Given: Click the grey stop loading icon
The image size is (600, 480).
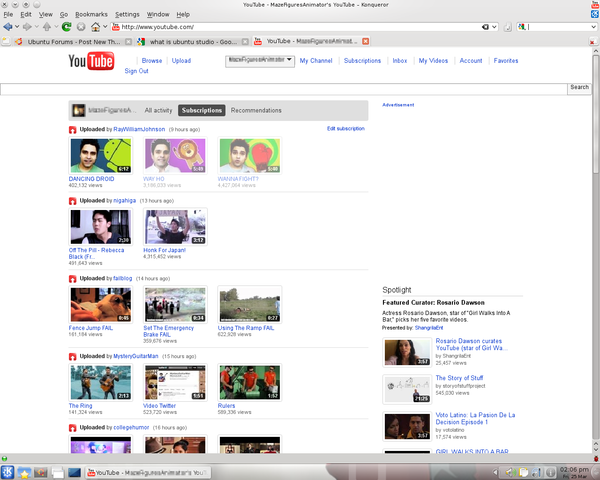Looking at the screenshot, I should coord(81,27).
